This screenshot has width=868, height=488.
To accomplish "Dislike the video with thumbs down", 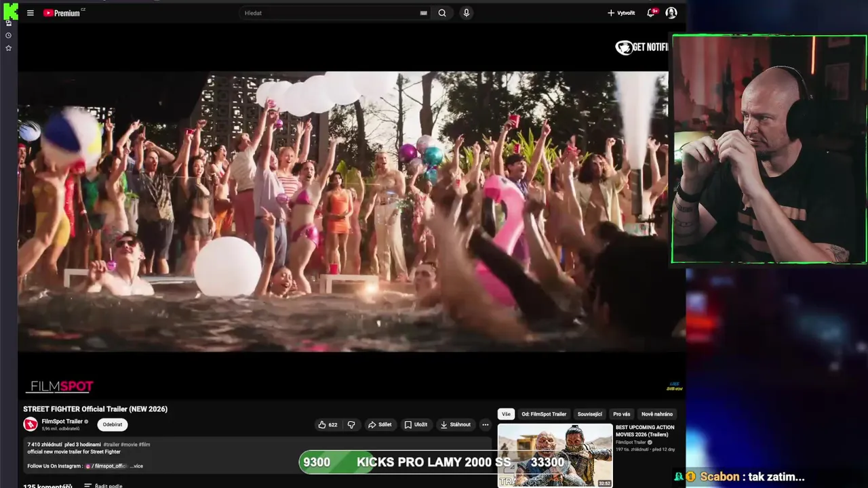I will coord(351,425).
